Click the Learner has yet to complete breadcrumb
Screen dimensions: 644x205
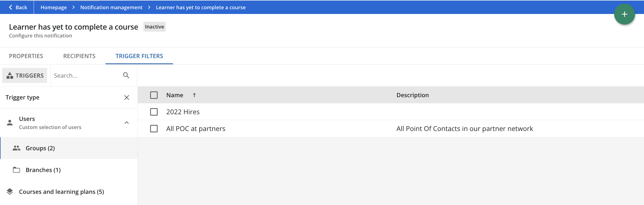point(201,7)
